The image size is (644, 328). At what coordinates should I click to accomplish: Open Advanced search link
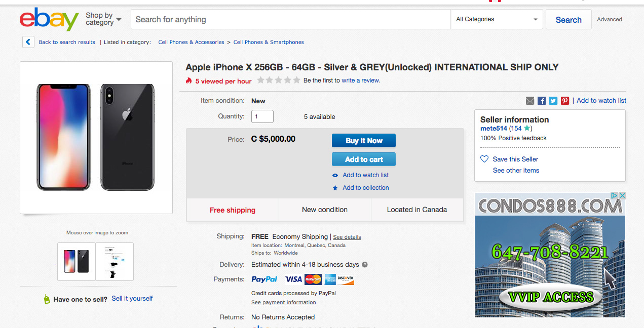pyautogui.click(x=610, y=19)
